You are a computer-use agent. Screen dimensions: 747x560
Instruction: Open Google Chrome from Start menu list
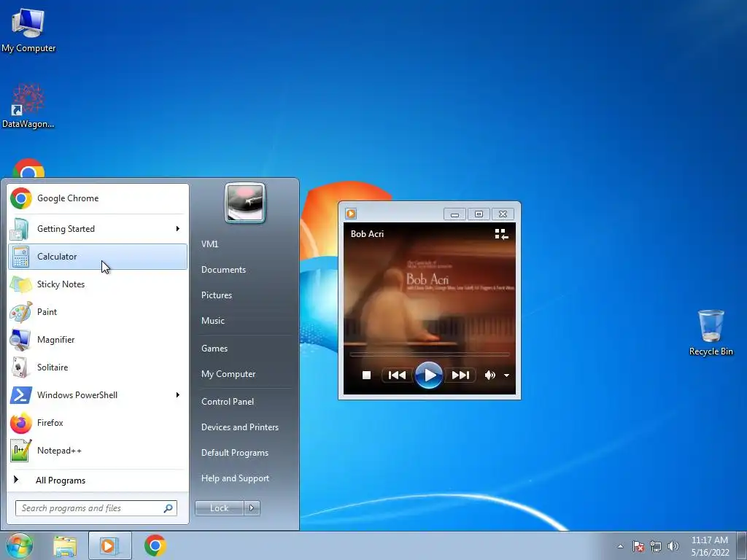tap(98, 198)
